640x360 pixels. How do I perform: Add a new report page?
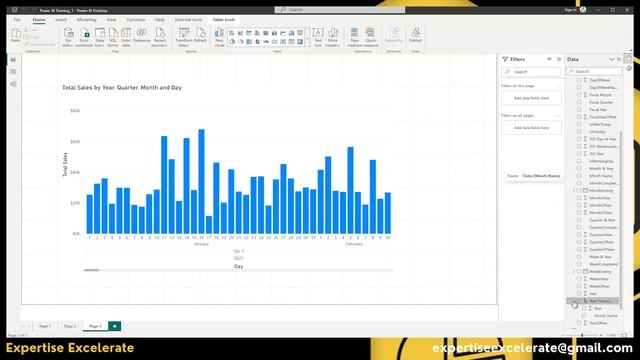pyautogui.click(x=114, y=326)
